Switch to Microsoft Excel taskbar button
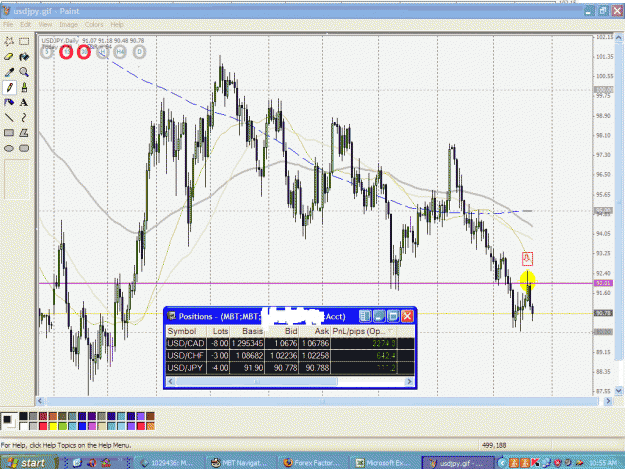Image resolution: width=625 pixels, height=469 pixels. point(385,463)
